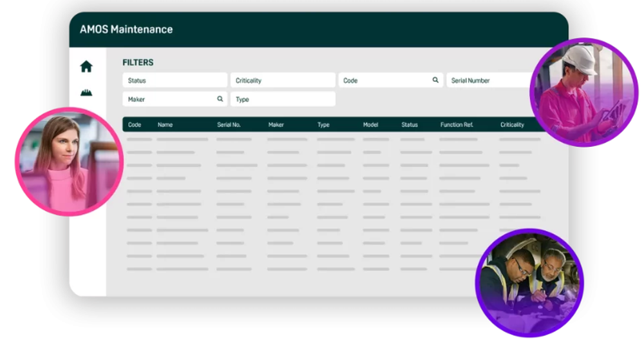Sort by the Function Ref. column header
The image size is (644, 341).
pyautogui.click(x=457, y=124)
